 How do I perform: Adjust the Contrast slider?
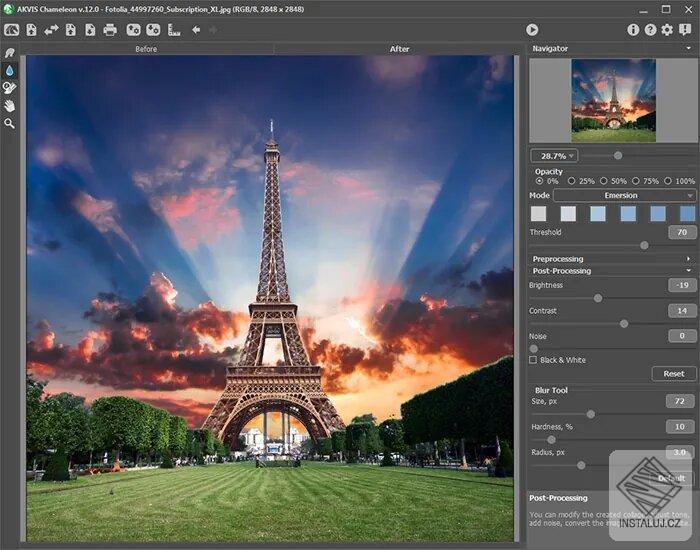[624, 324]
